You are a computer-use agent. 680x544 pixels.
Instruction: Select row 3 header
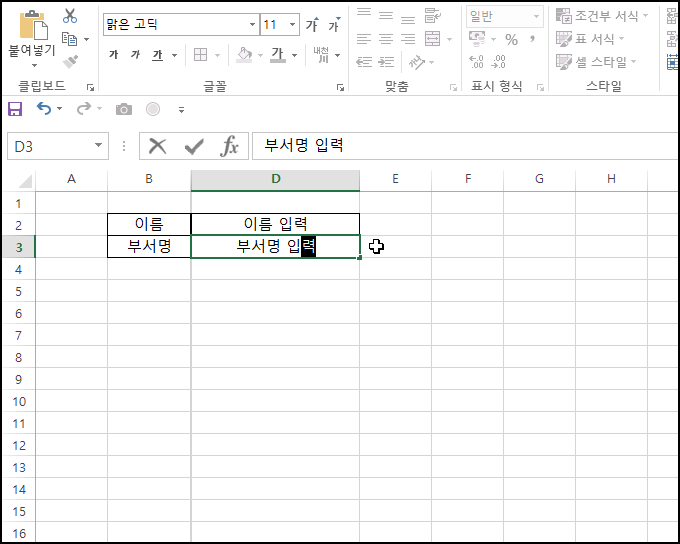tap(18, 247)
